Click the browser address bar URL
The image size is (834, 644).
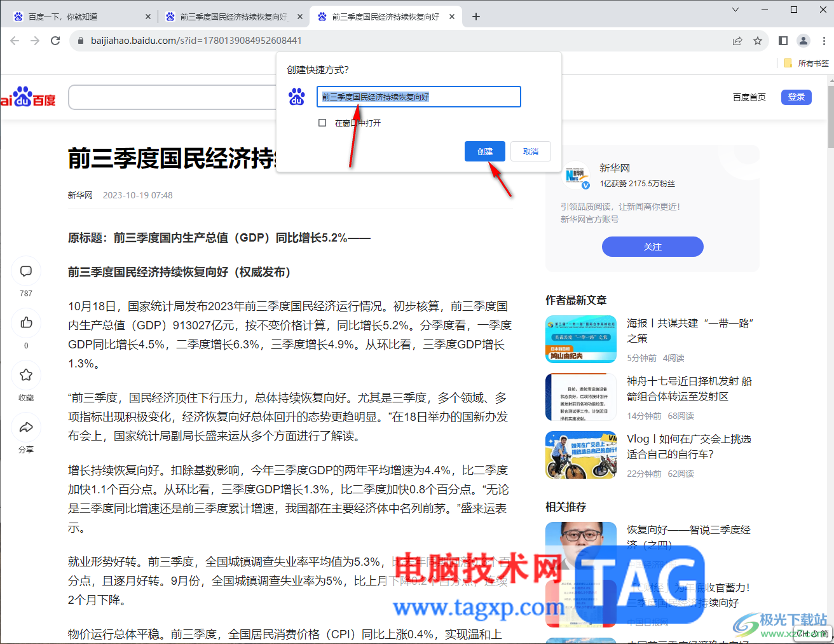[196, 41]
